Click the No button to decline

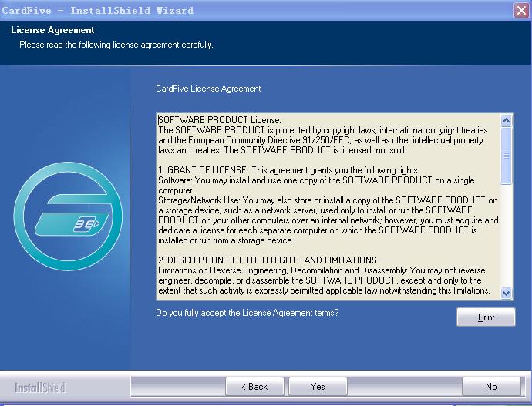coord(491,386)
